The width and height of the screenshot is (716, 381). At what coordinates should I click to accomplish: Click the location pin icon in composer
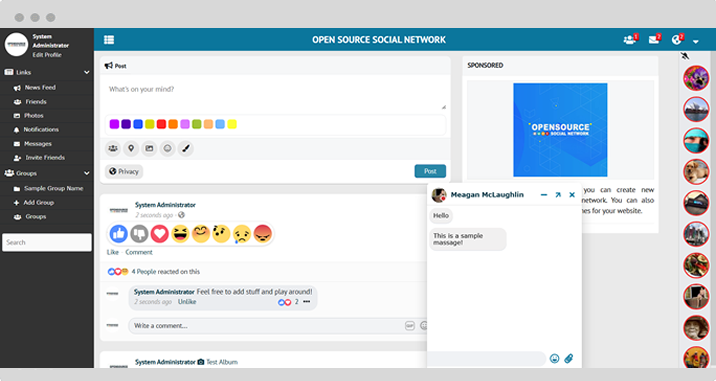131,148
